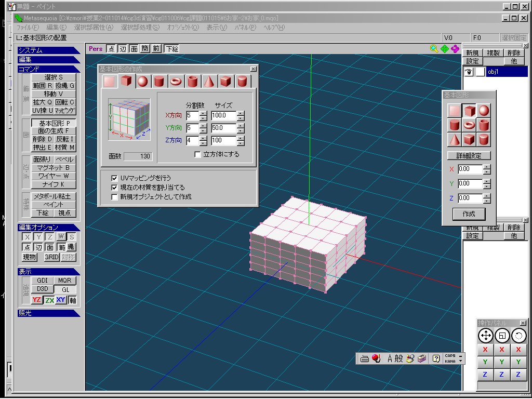Click the yellow magnifier zoom icon above the viewport
This screenshot has width=532, height=399.
pos(434,48)
